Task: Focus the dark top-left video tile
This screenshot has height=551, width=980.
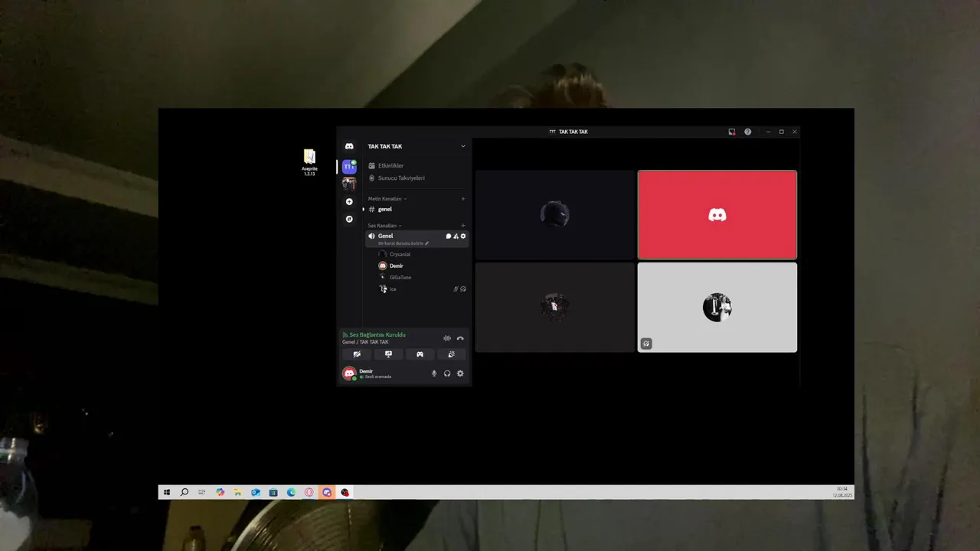Action: click(555, 215)
